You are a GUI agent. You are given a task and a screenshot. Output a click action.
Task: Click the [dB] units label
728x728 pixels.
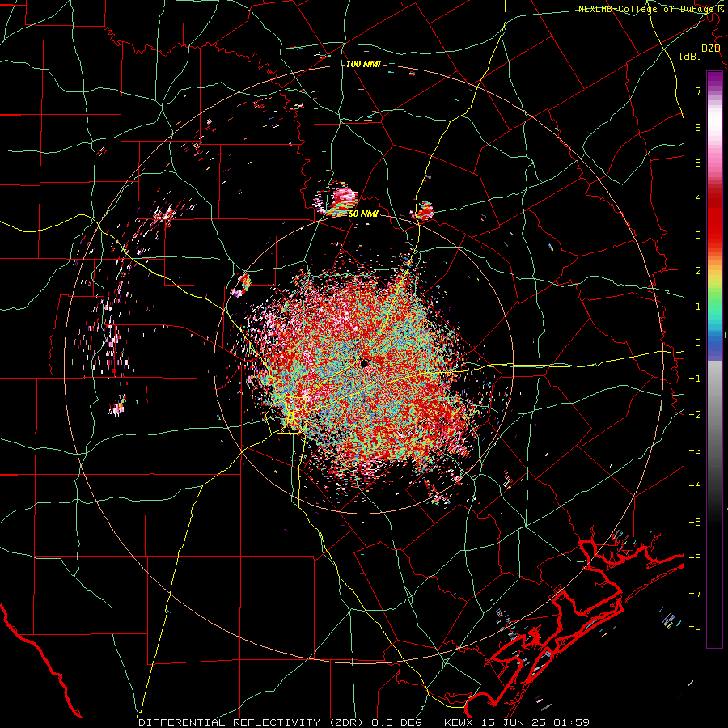pos(690,56)
